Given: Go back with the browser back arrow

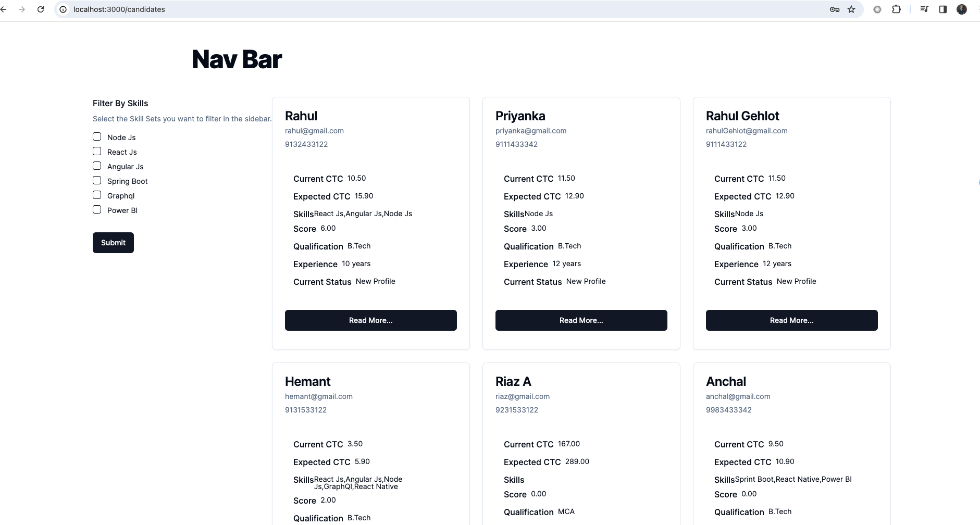Looking at the screenshot, I should pos(3,9).
